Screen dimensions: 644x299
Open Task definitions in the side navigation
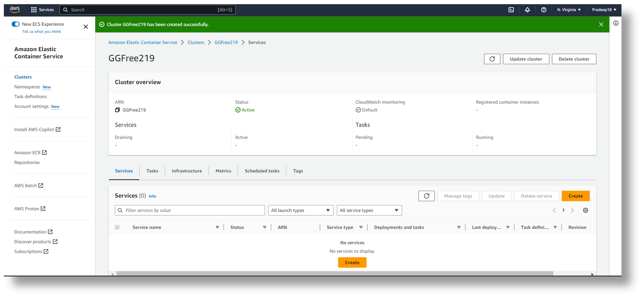tap(31, 96)
